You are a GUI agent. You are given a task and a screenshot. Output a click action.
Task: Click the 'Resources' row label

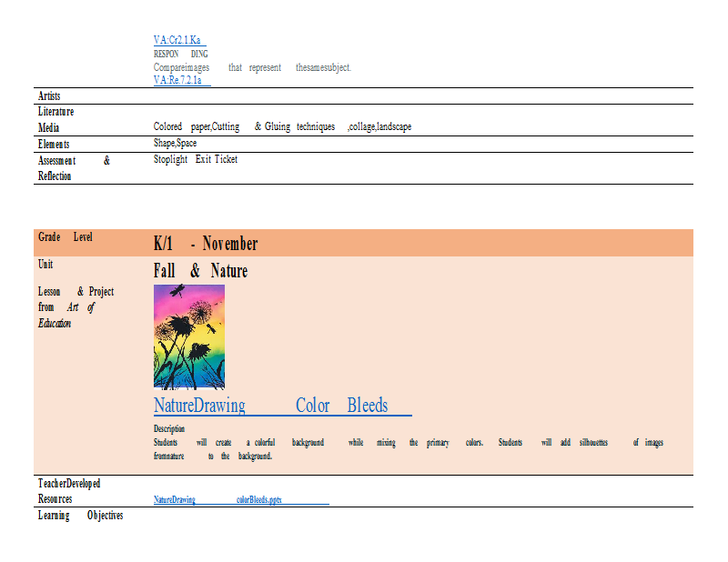pyautogui.click(x=55, y=499)
